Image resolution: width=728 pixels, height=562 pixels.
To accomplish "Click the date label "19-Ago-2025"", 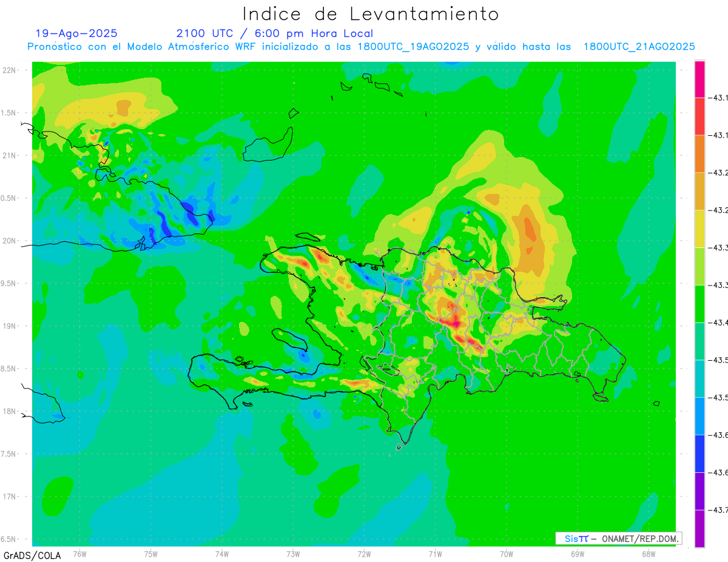I will point(76,33).
